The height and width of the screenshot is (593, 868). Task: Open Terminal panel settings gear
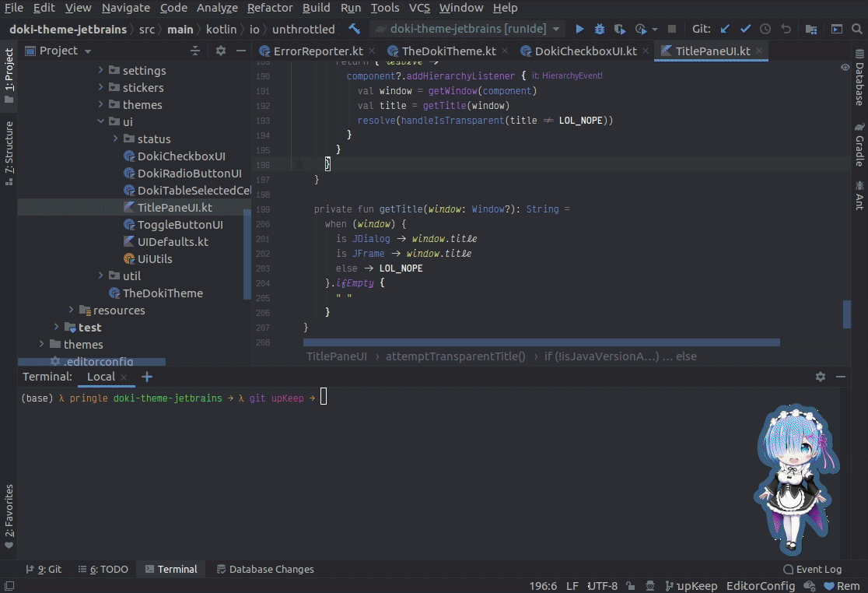tap(821, 377)
